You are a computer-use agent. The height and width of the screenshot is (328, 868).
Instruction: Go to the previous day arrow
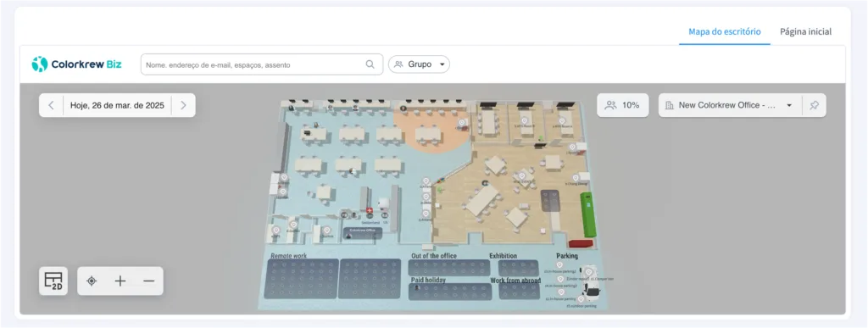tap(52, 105)
